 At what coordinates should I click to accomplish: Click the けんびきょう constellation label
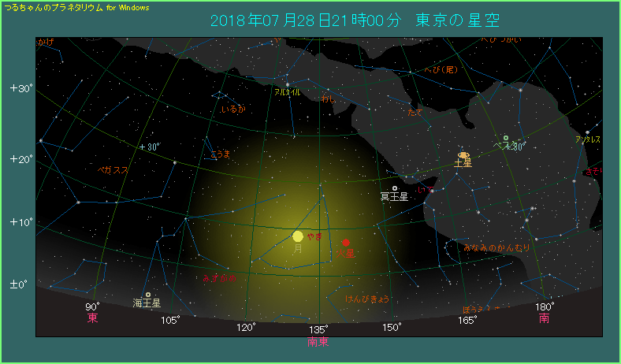coord(367,299)
